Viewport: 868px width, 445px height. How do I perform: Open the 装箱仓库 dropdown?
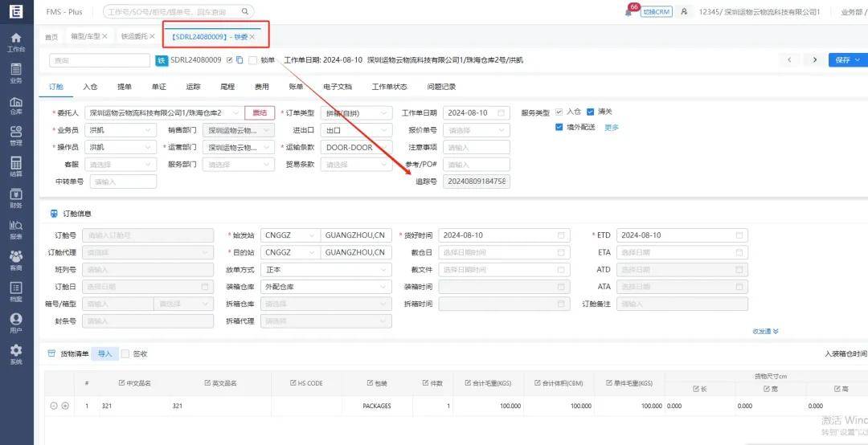click(x=326, y=287)
